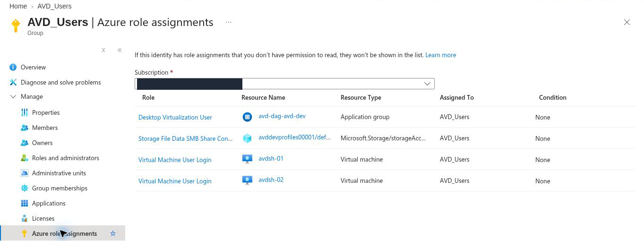Click None condition in avdsh-02 row

543,181
